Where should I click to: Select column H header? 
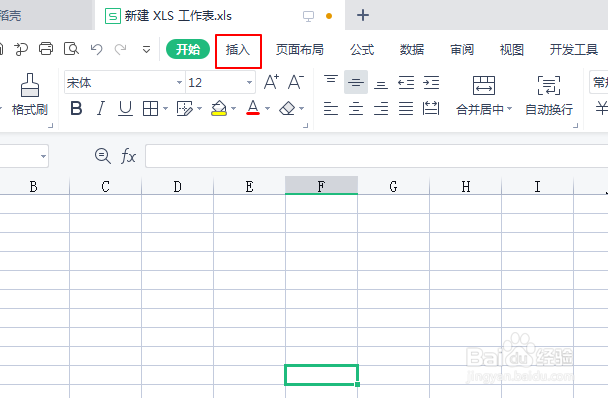[x=466, y=187]
